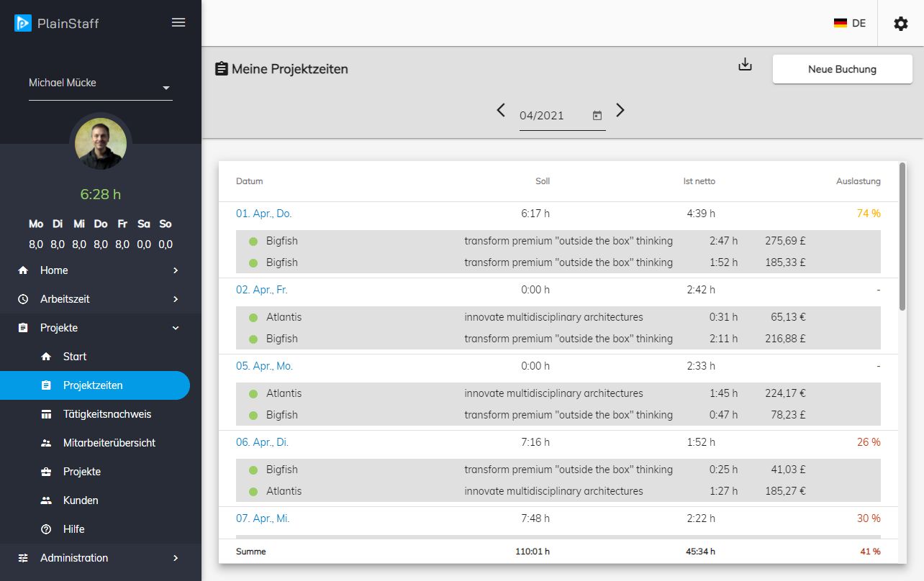924x581 pixels.
Task: Go to next month arrow
Action: point(620,110)
